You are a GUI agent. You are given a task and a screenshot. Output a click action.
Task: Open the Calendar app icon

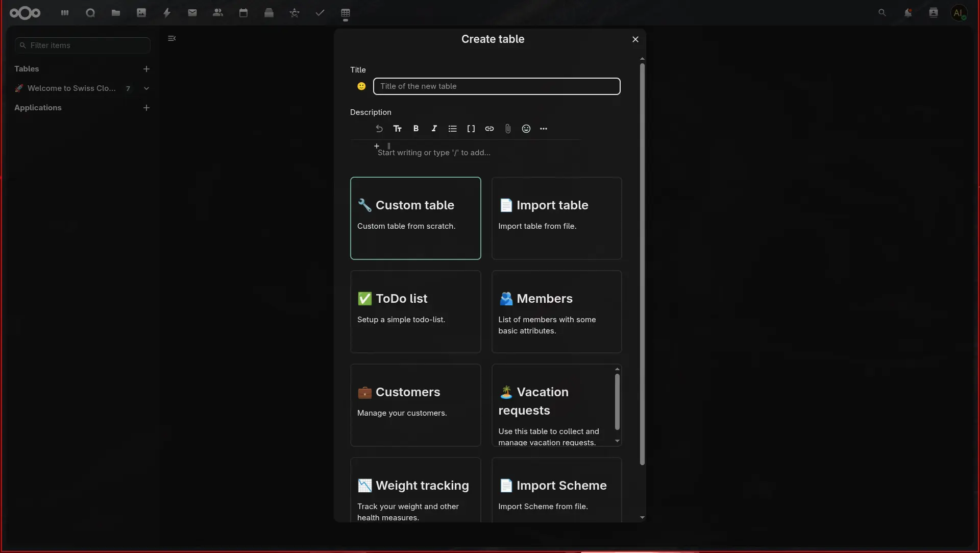coord(243,13)
